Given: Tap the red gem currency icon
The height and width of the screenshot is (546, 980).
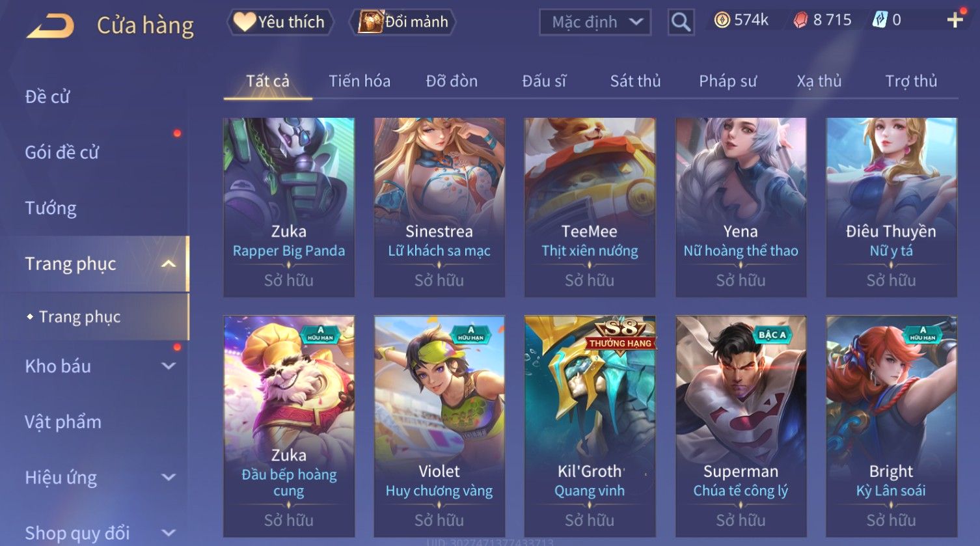Looking at the screenshot, I should pos(800,20).
